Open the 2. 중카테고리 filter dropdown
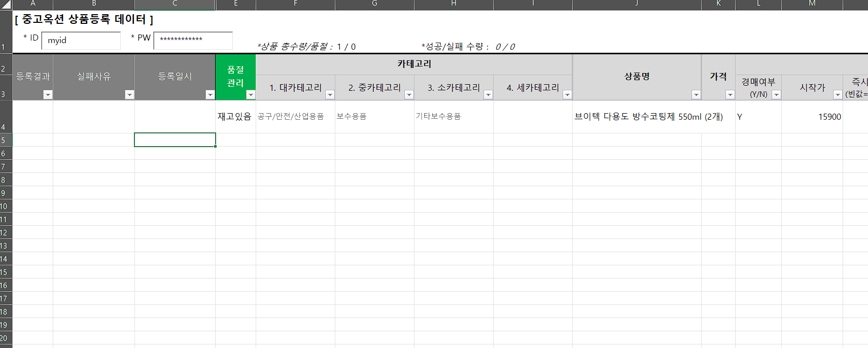This screenshot has width=868, height=348. (409, 95)
